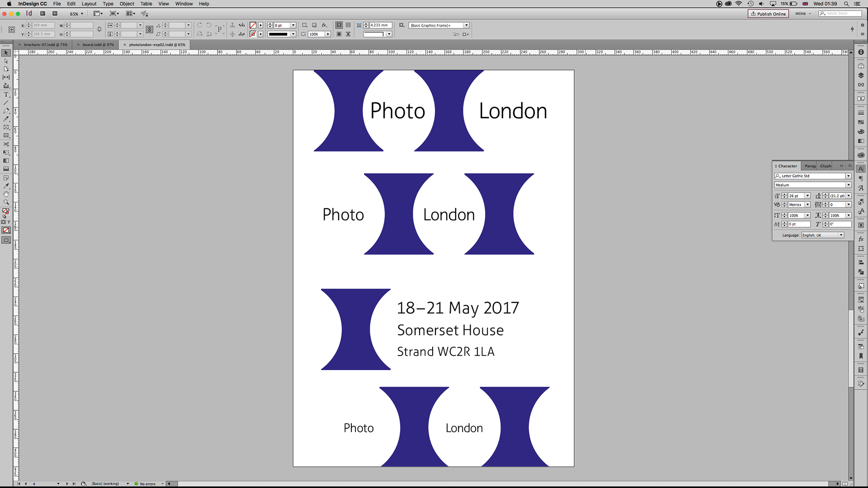Select the Pen tool

click(6, 111)
